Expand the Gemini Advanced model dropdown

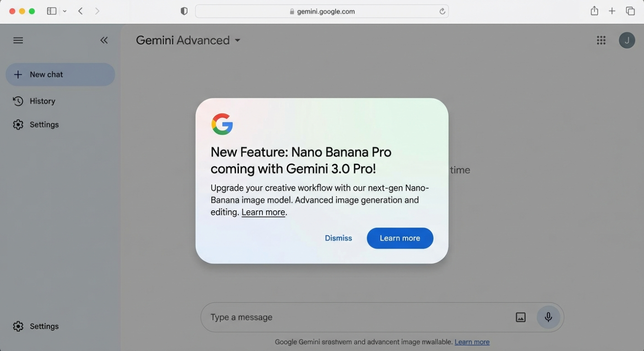click(x=188, y=40)
